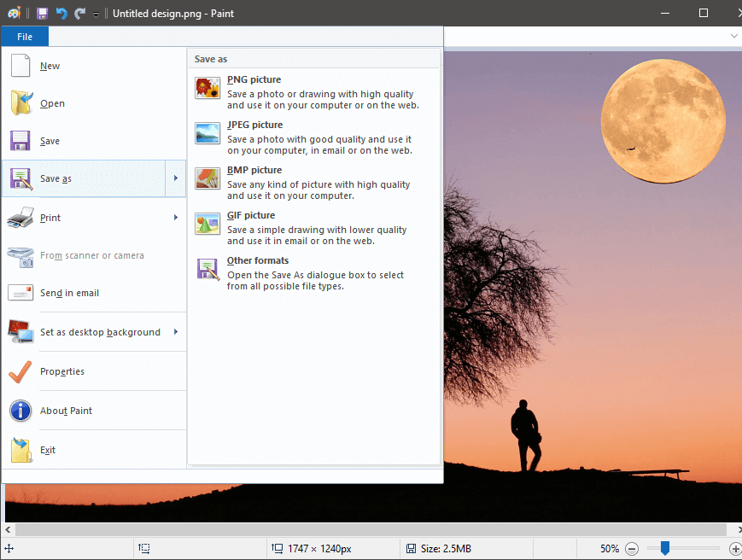
Task: Select the GIF picture icon
Action: (207, 224)
